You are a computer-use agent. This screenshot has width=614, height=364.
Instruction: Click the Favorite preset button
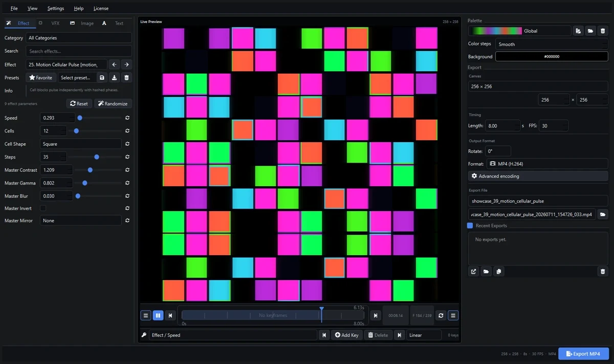click(x=41, y=78)
